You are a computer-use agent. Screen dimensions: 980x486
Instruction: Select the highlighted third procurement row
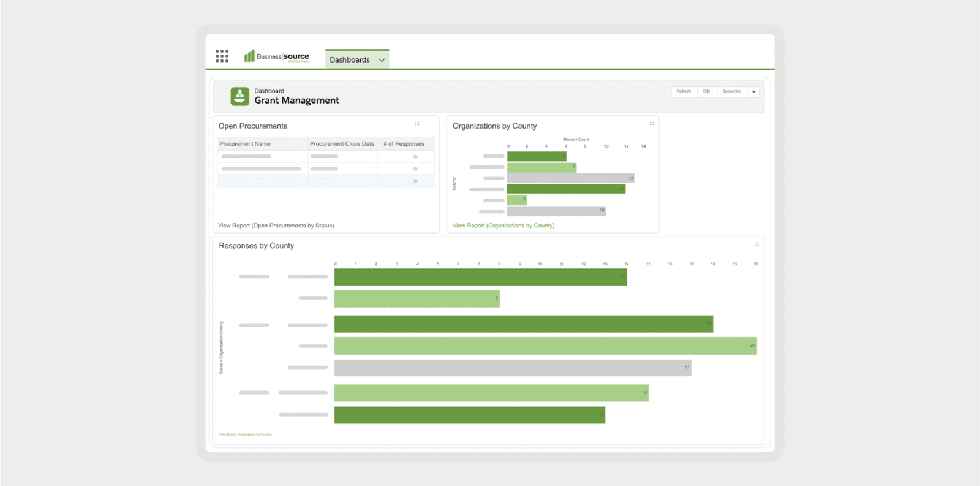tap(326, 181)
